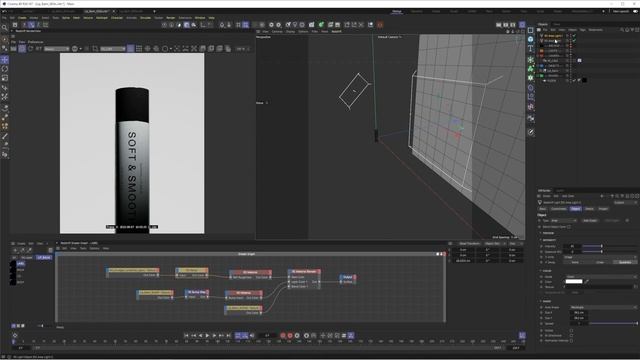This screenshot has width=640, height=360.
Task: Switch to the Coordinates tab in Attributes
Action: (558, 209)
